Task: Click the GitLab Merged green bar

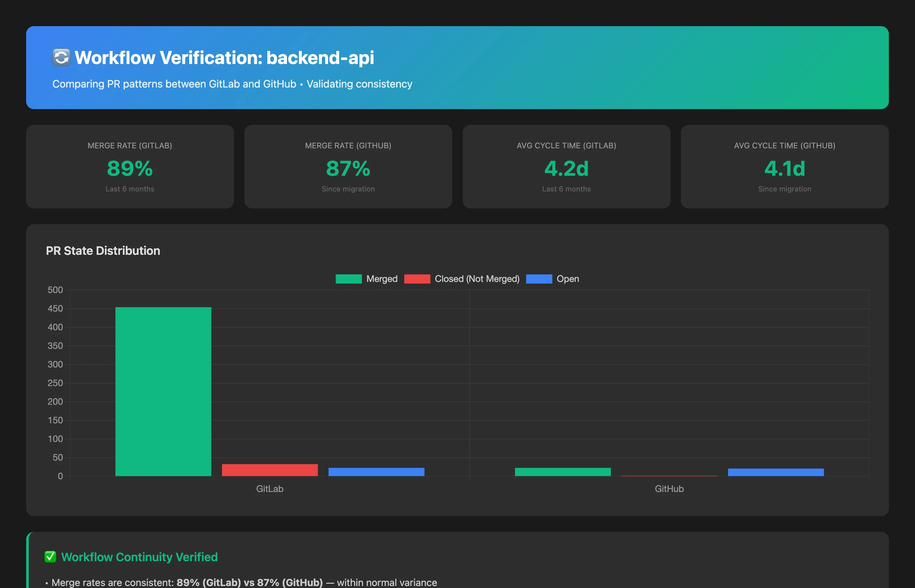Action: (163, 391)
